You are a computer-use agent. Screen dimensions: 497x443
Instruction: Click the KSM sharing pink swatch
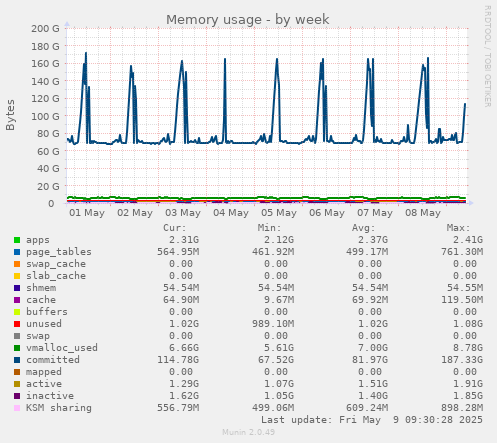[x=17, y=408]
